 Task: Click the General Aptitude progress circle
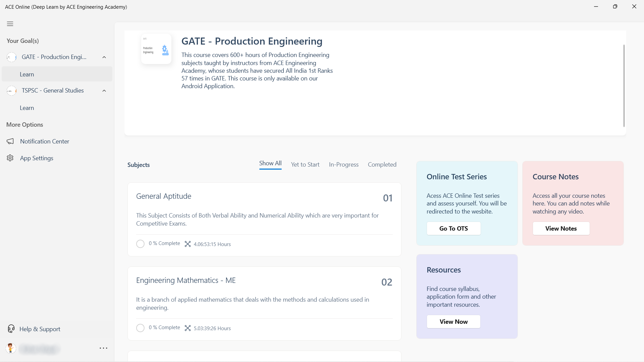pyautogui.click(x=140, y=244)
